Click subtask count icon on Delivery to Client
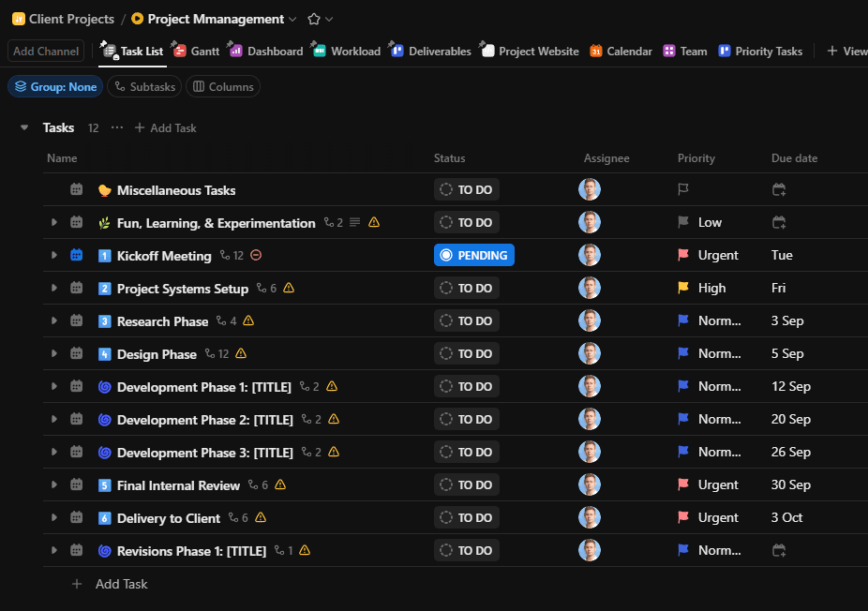Screen dimensions: 868x611 pyautogui.click(x=233, y=517)
